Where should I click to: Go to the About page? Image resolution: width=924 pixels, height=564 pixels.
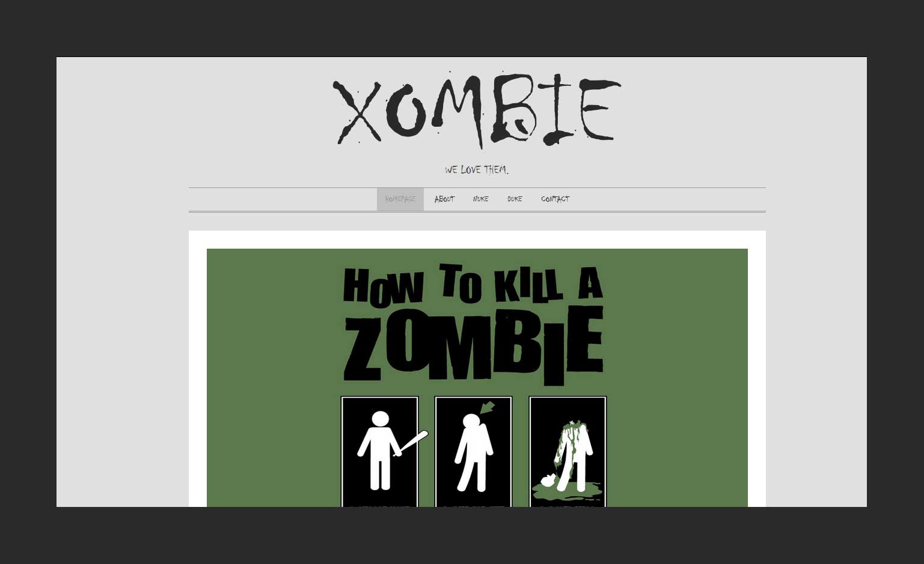point(444,199)
